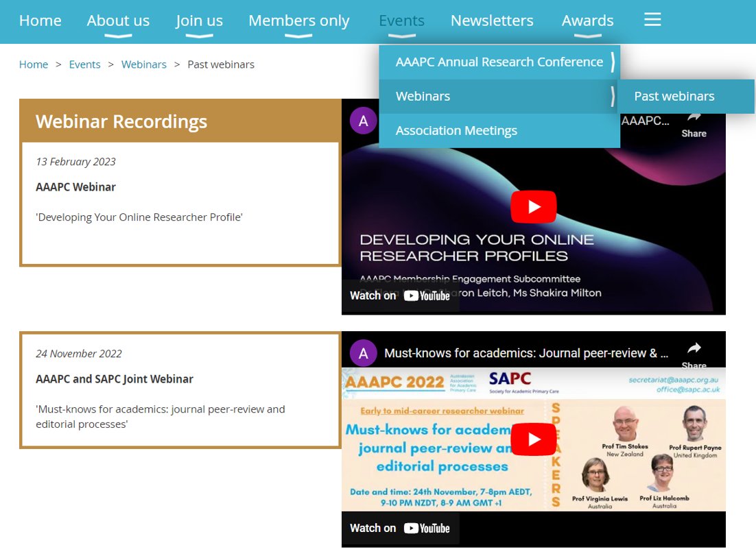Play the 'Must-knows for academics' webinar video
756x556 pixels.
pyautogui.click(x=534, y=439)
